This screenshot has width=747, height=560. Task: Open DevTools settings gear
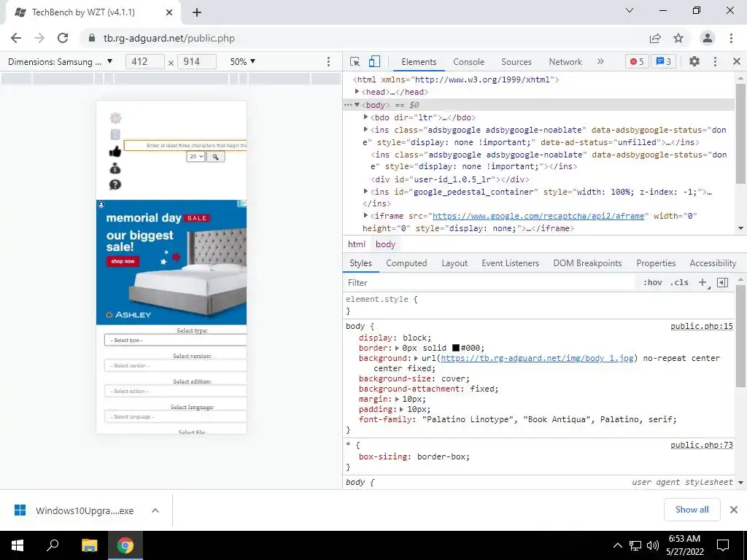pos(694,61)
